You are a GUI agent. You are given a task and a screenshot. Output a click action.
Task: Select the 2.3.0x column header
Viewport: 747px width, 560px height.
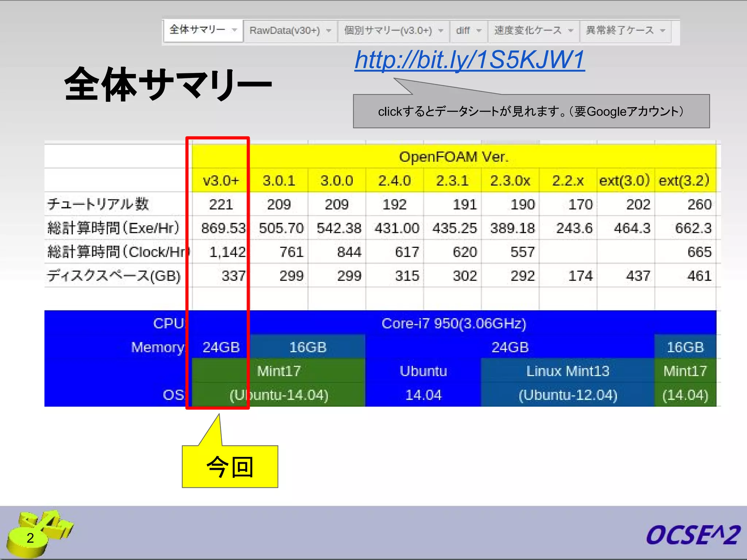coord(510,180)
